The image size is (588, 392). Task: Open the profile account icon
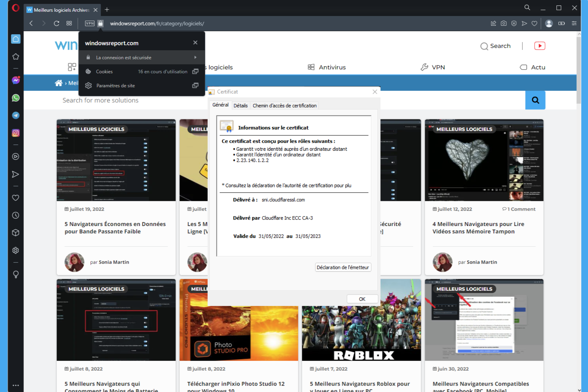[549, 23]
